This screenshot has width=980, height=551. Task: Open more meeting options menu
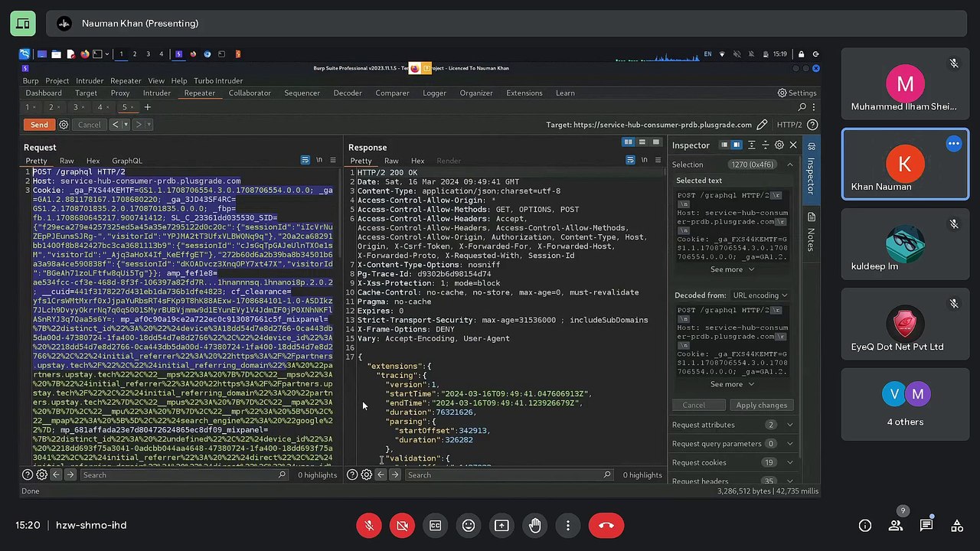tap(567, 525)
